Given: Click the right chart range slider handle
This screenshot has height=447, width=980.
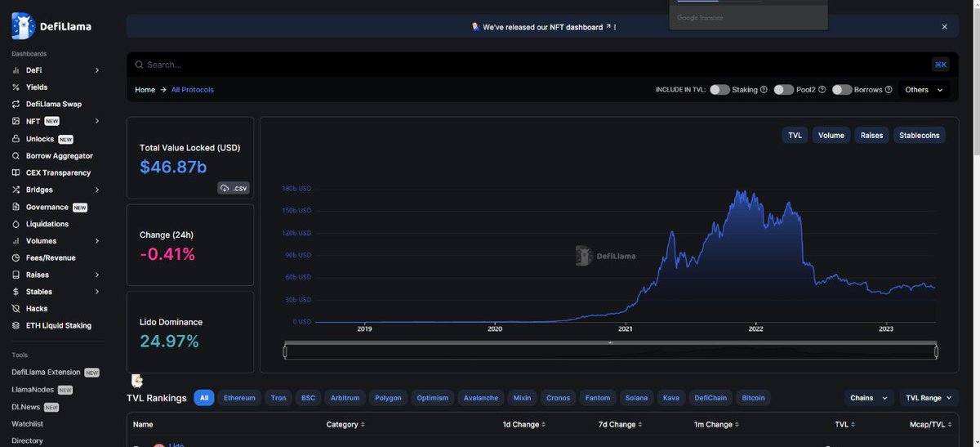Looking at the screenshot, I should click(936, 352).
